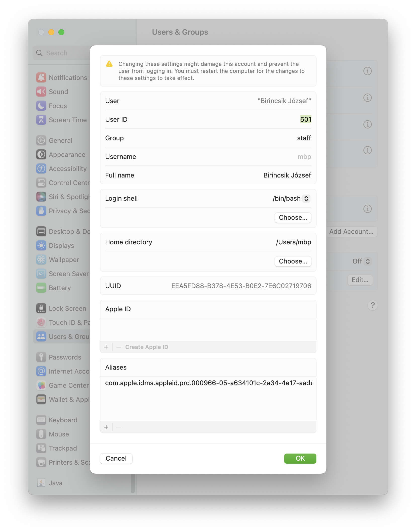The height and width of the screenshot is (532, 416).
Task: Click Choose button under Home directory
Action: click(x=293, y=261)
